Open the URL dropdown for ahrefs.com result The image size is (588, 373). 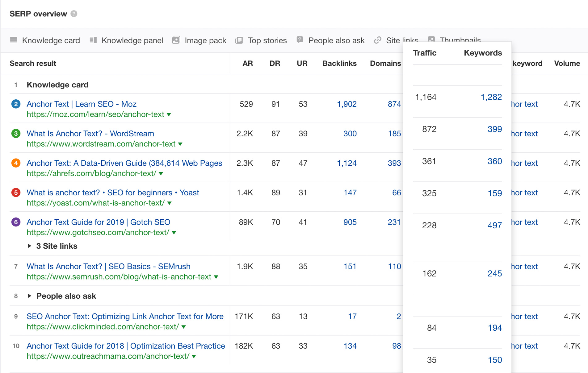coord(160,173)
